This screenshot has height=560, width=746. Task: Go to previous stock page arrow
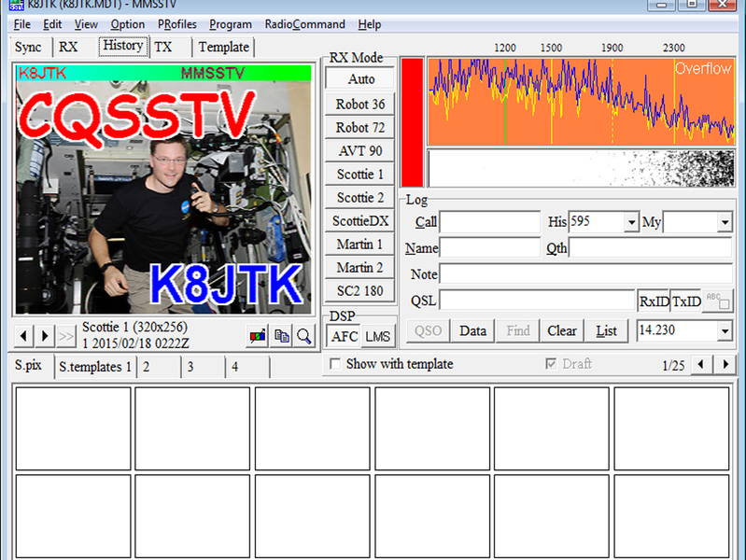point(701,364)
